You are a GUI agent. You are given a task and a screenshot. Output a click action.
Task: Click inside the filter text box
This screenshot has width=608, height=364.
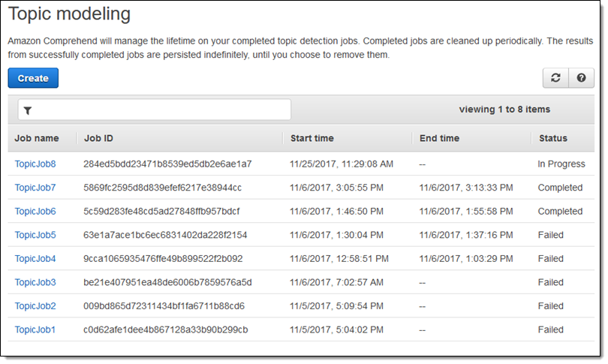pyautogui.click(x=161, y=110)
